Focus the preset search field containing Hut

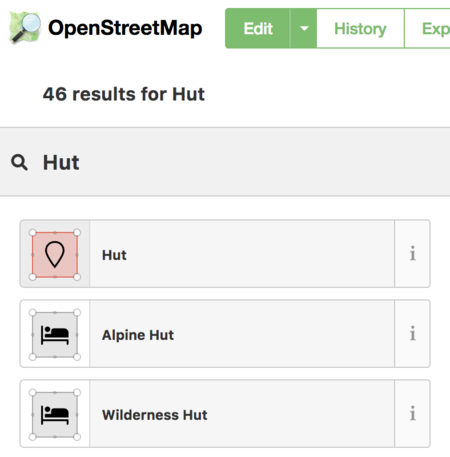(x=225, y=162)
